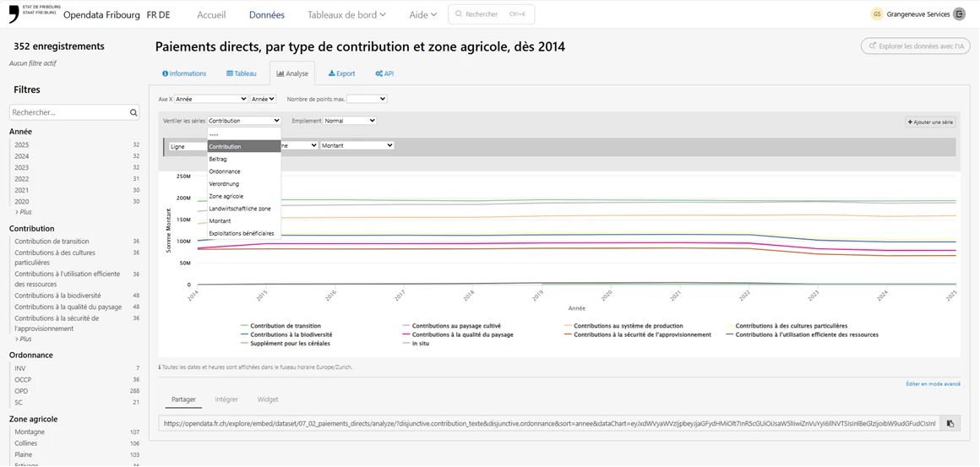Toggle the OPD ordonnance filter
Viewport: 980px width, 467px height.
(x=22, y=391)
